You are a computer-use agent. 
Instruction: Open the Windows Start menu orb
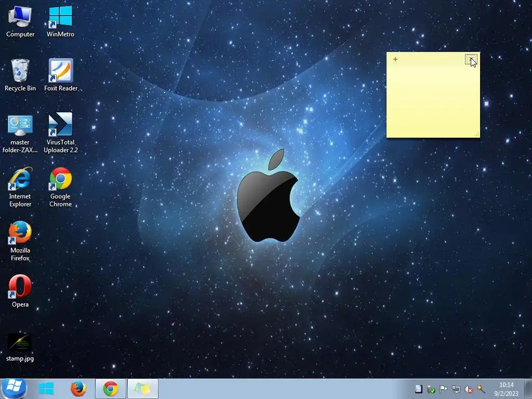pos(14,388)
